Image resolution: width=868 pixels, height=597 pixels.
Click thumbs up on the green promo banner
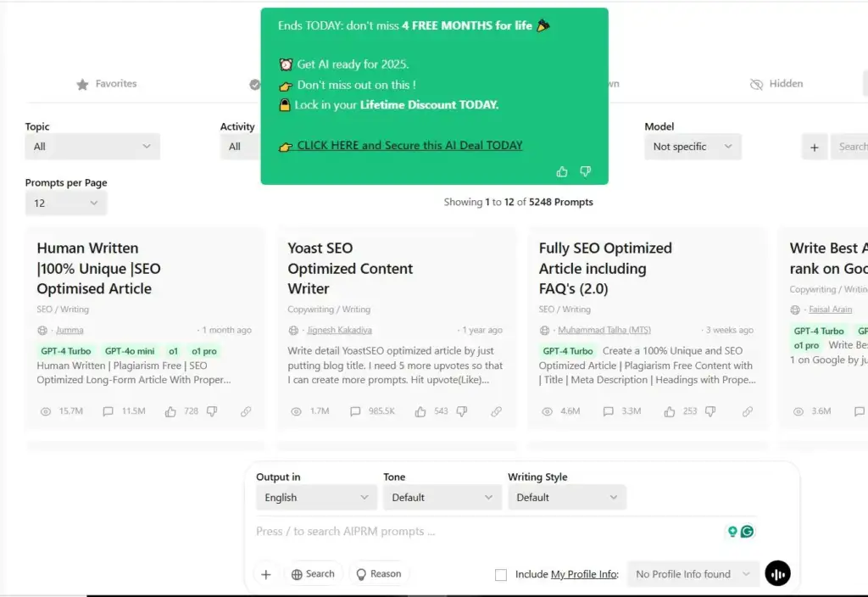[562, 171]
